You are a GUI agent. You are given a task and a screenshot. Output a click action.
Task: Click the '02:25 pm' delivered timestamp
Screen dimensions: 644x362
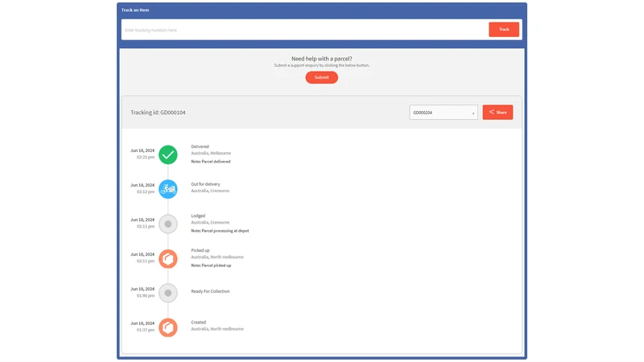[146, 157]
